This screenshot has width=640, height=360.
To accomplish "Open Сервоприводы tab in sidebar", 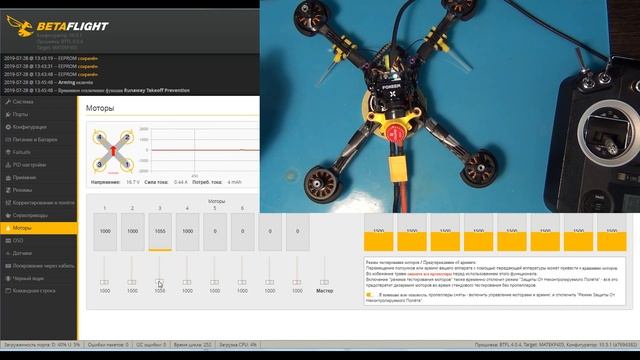I will tap(39, 216).
